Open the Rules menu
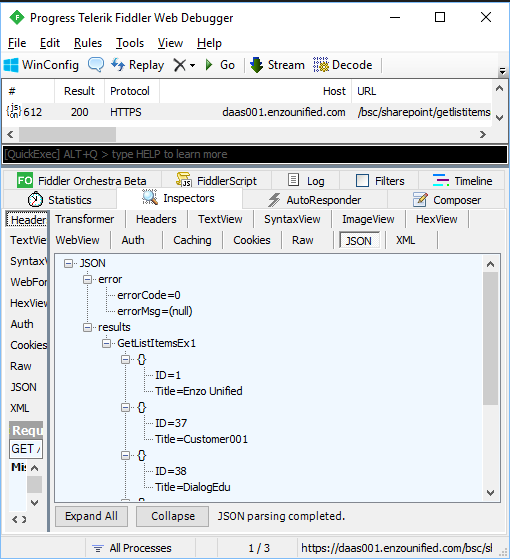This screenshot has height=559, width=510. 88,43
